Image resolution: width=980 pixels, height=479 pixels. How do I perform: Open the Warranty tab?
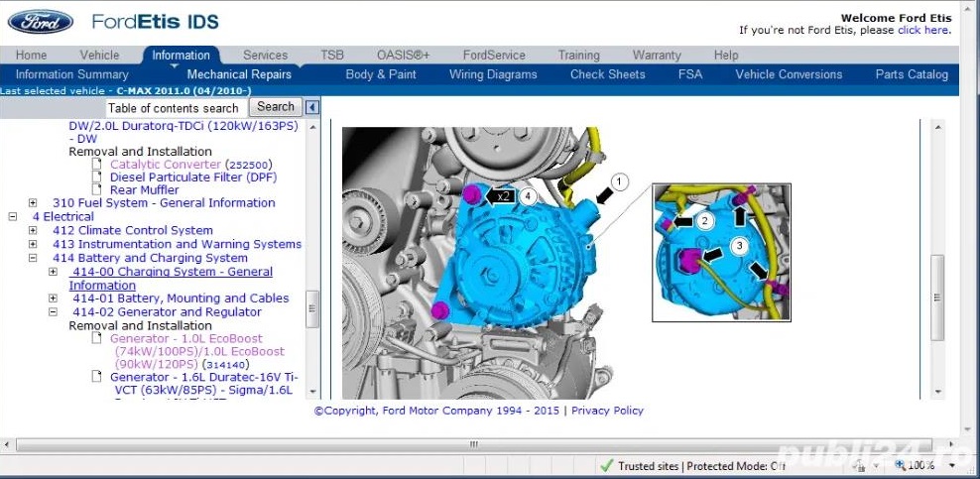[657, 55]
